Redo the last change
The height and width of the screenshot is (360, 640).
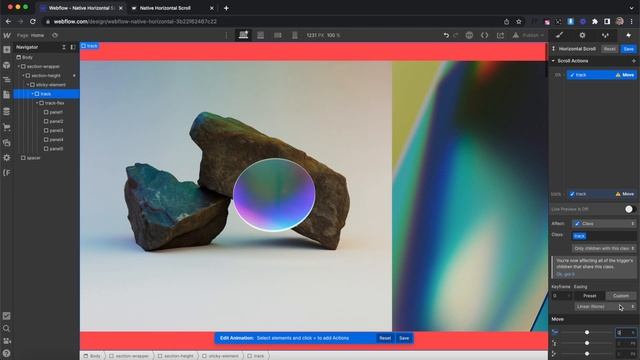[x=456, y=36]
